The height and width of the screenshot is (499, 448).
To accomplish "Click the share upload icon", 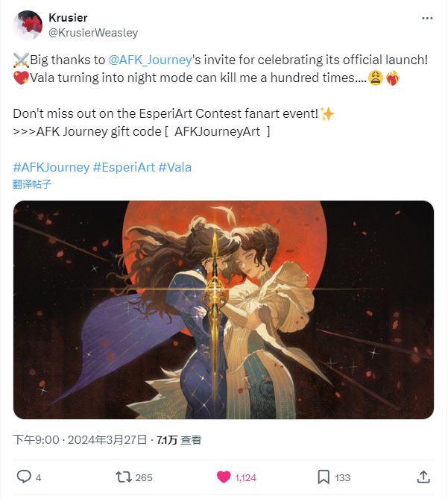I will tap(423, 477).
